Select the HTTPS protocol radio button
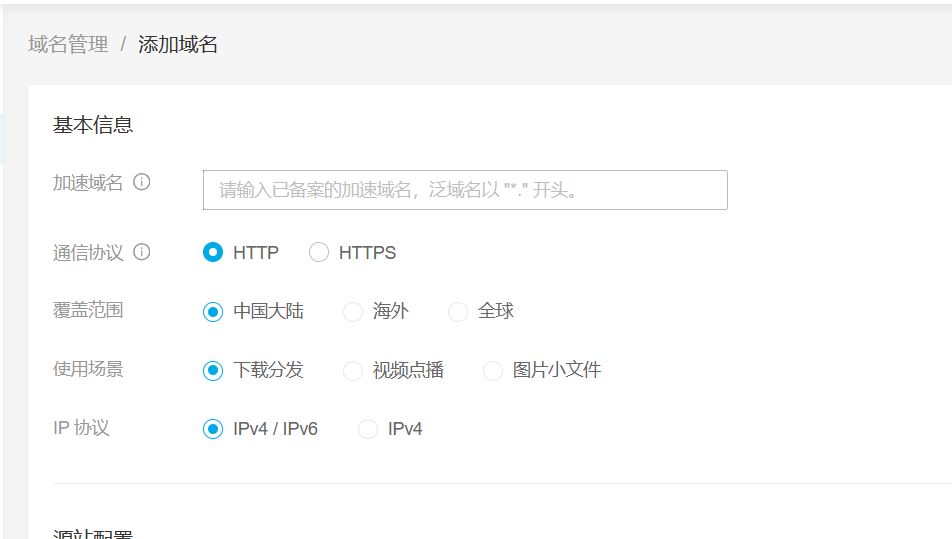Screen dimensions: 952x539 point(319,252)
